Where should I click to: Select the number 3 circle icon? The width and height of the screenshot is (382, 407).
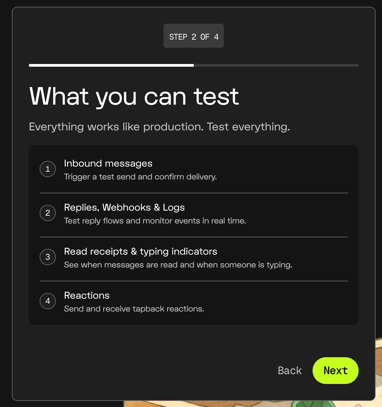48,257
